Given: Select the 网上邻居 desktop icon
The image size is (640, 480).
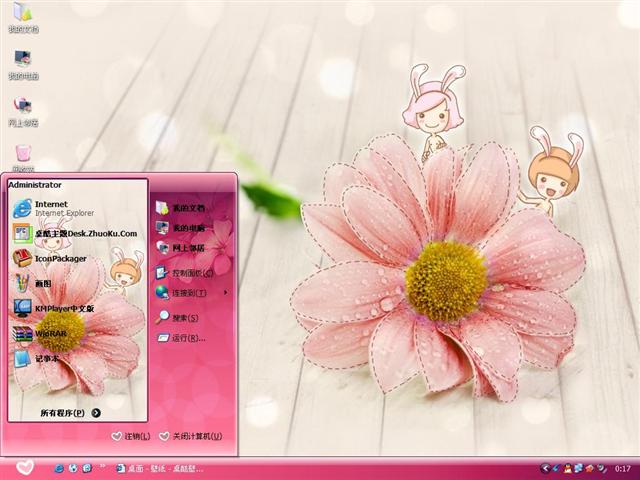Looking at the screenshot, I should pos(22,110).
